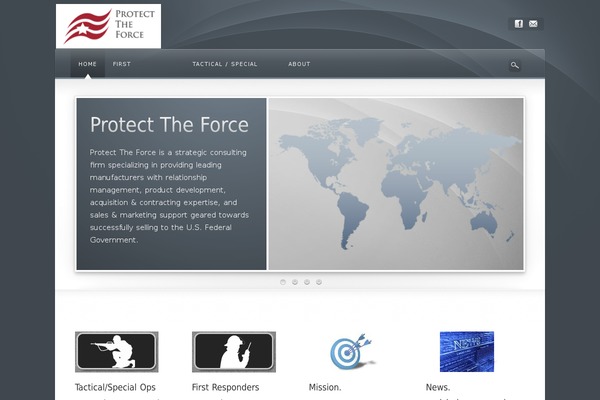The image size is (600, 400).
Task: Click the soldier Tactical/Special Ops image
Action: 117,352
